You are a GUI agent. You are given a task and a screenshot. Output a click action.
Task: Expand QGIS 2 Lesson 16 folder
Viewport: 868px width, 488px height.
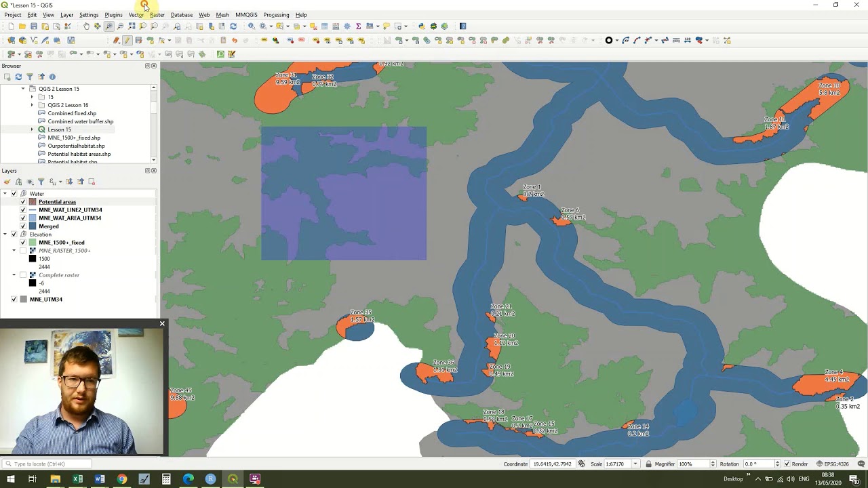pos(32,105)
